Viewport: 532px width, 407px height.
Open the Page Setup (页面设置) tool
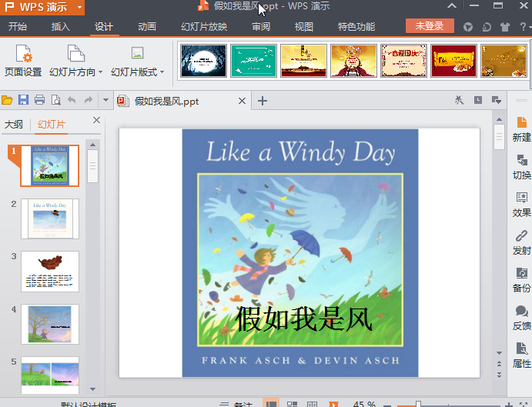point(23,60)
